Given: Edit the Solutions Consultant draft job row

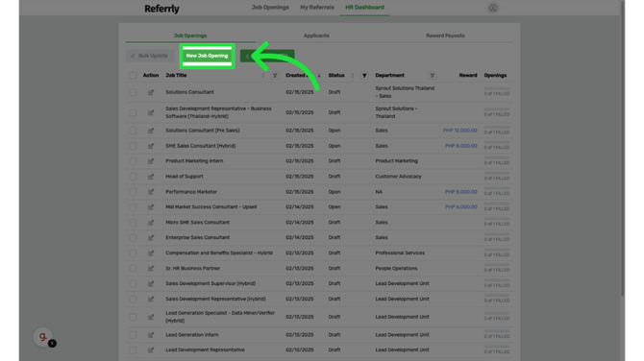Looking at the screenshot, I should [x=151, y=92].
